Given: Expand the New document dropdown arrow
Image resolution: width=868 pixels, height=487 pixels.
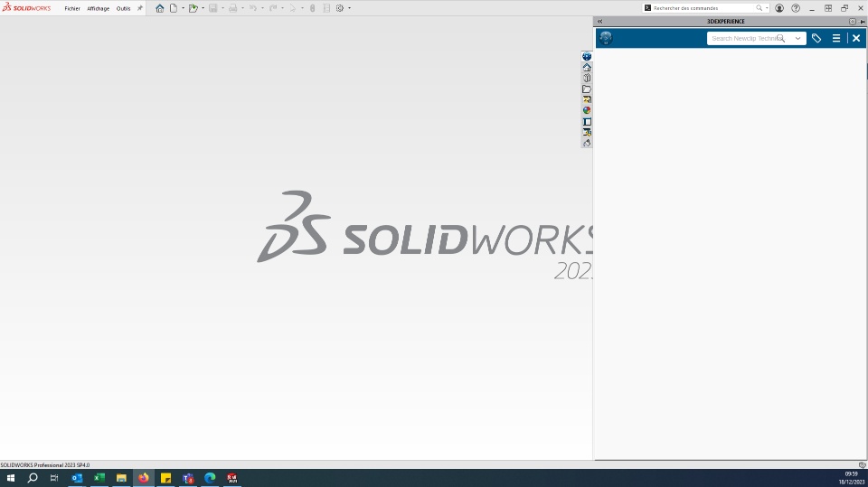Looking at the screenshot, I should pos(184,8).
